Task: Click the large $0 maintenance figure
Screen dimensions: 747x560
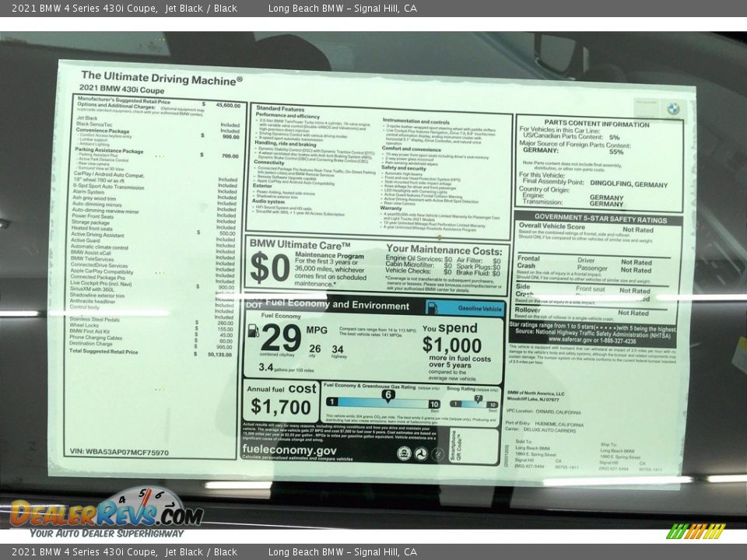Action: point(270,268)
